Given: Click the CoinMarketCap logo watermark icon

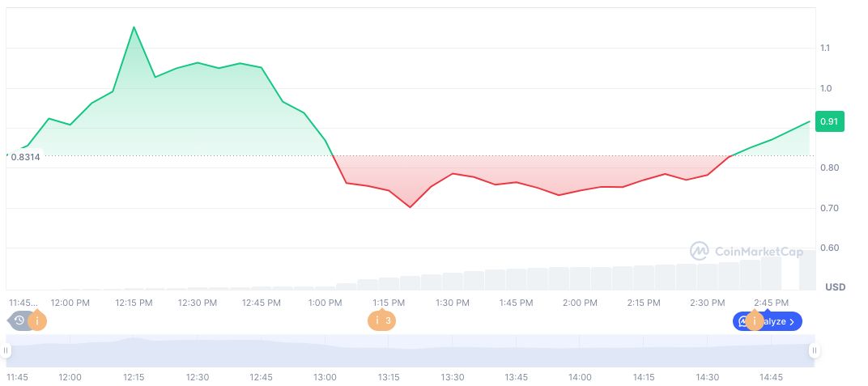Looking at the screenshot, I should click(700, 251).
